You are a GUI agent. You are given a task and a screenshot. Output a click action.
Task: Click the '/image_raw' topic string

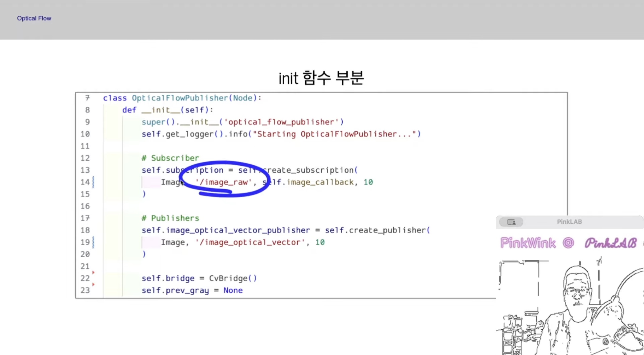click(x=223, y=182)
